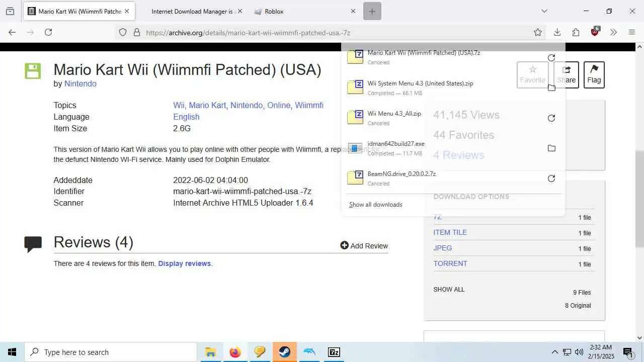Open the Wii topic link
Screen dimensions: 644x362
coord(179,105)
